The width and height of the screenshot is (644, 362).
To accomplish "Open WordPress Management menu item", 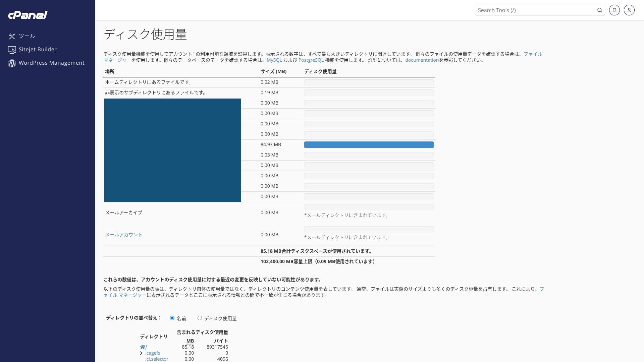I will click(x=51, y=63).
